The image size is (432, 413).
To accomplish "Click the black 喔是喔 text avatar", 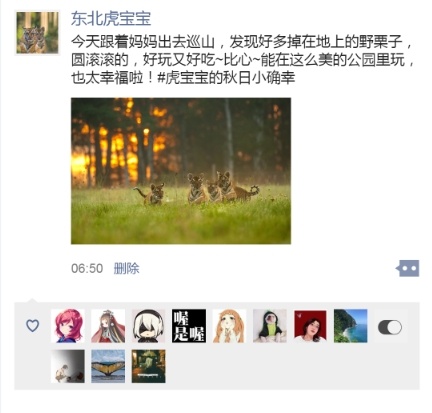I will pos(189,326).
